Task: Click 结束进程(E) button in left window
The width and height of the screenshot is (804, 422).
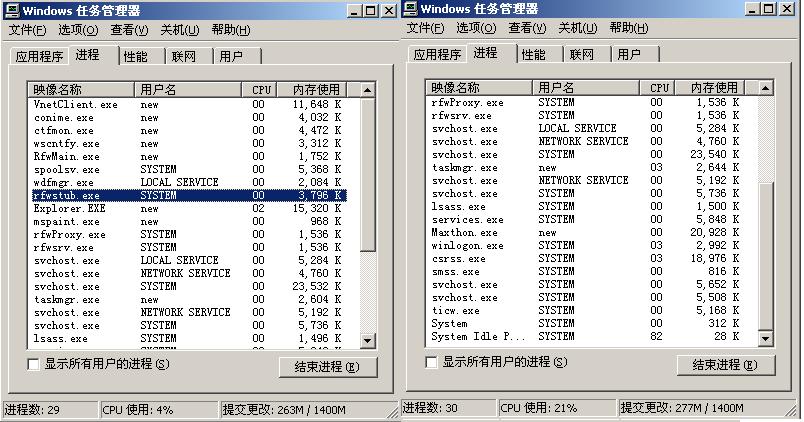Action: point(328,367)
